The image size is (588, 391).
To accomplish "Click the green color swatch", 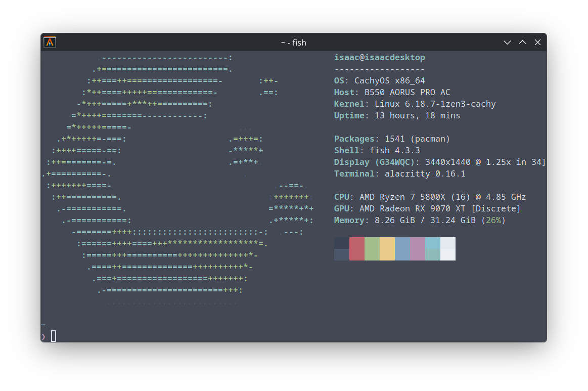I will coord(372,249).
